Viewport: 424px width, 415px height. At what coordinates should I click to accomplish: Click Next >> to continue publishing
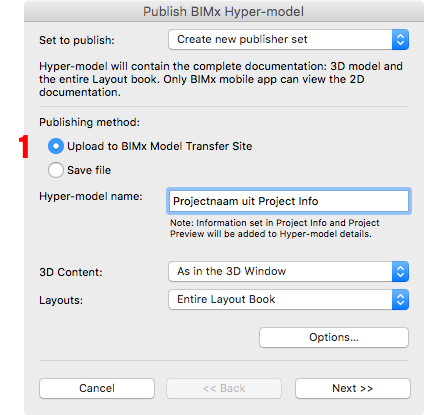[x=353, y=388]
